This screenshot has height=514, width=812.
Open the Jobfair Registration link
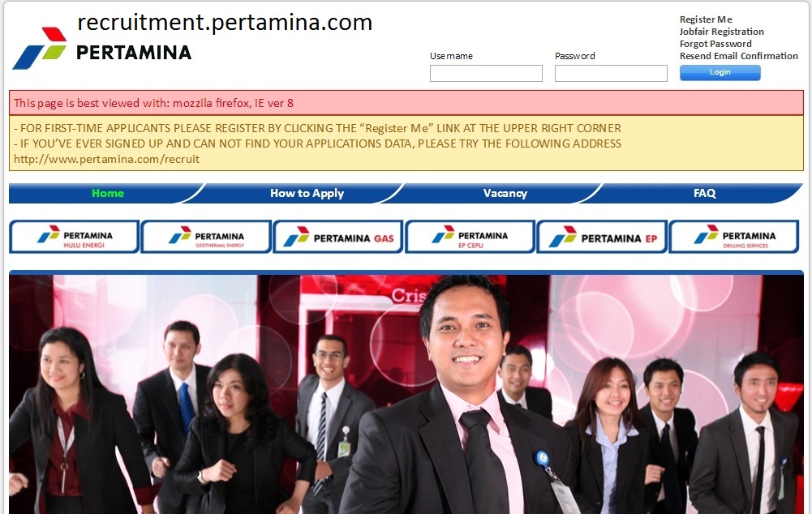(721, 32)
